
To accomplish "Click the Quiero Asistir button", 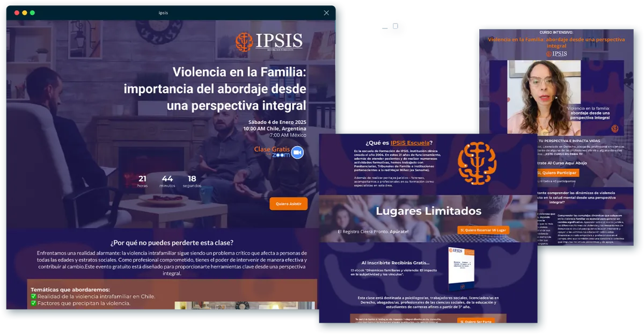I will (x=289, y=204).
